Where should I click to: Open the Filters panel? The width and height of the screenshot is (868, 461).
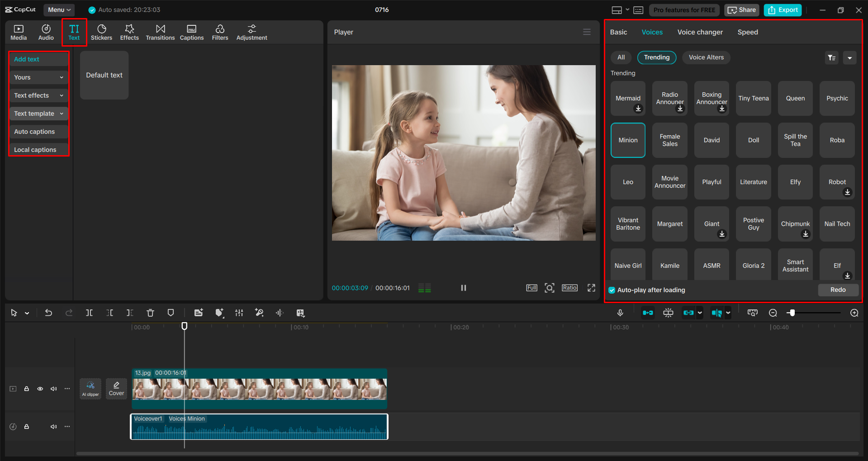[x=220, y=32]
